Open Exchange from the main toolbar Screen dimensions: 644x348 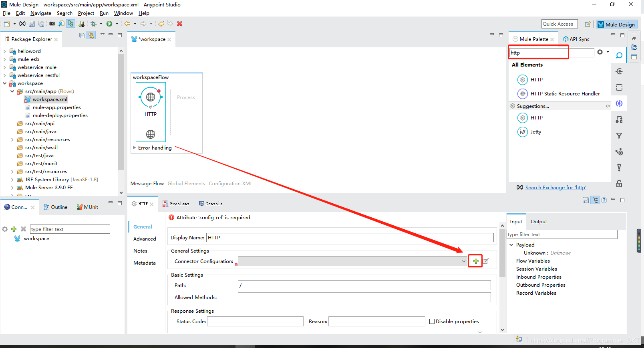[22, 24]
